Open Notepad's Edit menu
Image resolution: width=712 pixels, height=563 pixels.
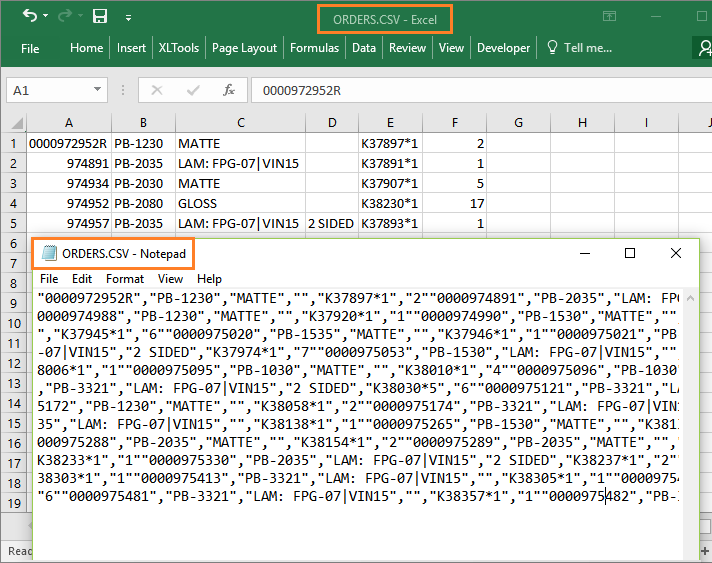pos(81,279)
